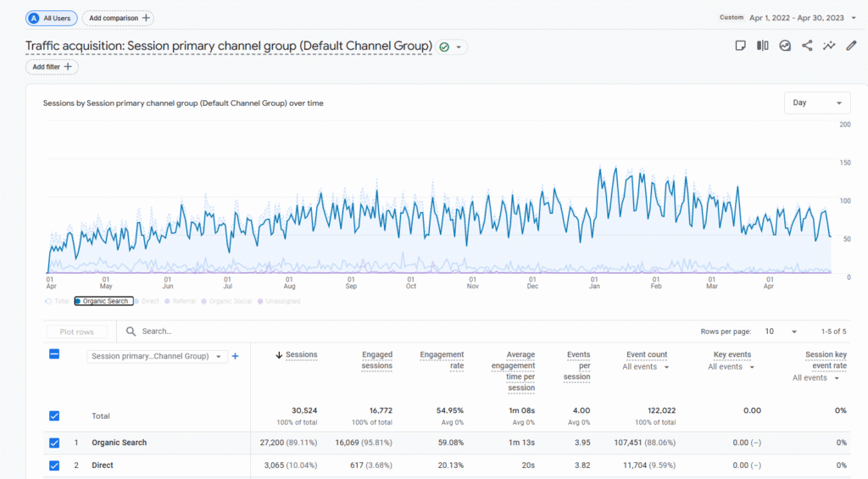This screenshot has height=479, width=868.
Task: Click the Direct row label
Action: pyautogui.click(x=103, y=465)
